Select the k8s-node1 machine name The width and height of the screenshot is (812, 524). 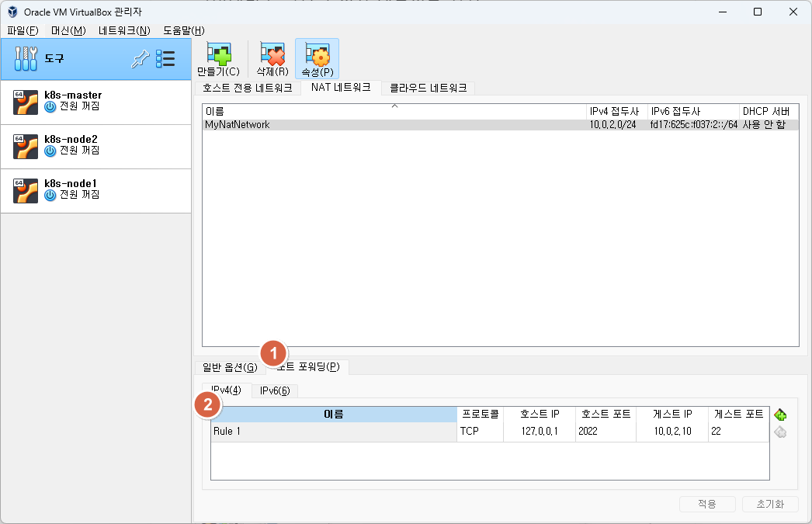coord(71,184)
